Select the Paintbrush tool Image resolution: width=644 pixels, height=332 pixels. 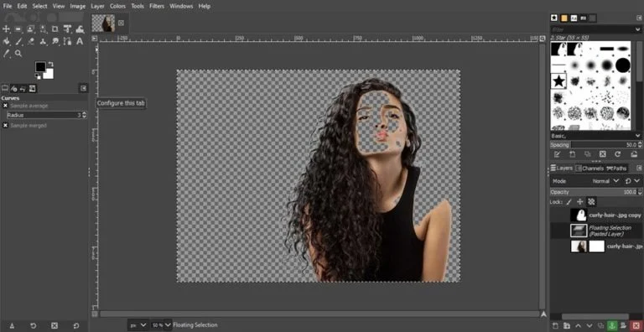tap(18, 41)
